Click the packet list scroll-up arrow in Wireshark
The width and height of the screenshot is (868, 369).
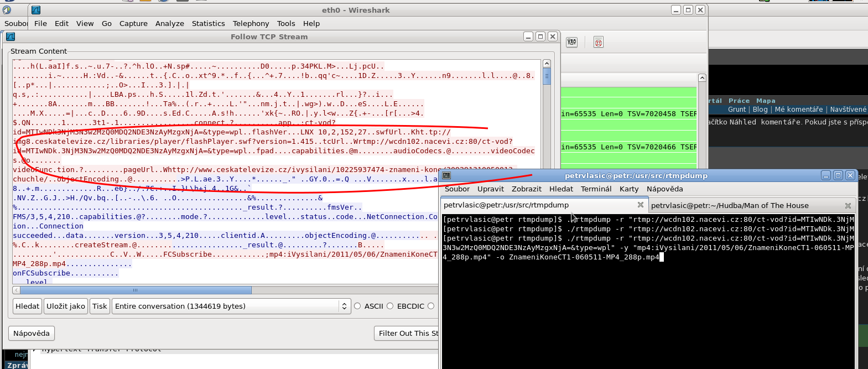[702, 78]
